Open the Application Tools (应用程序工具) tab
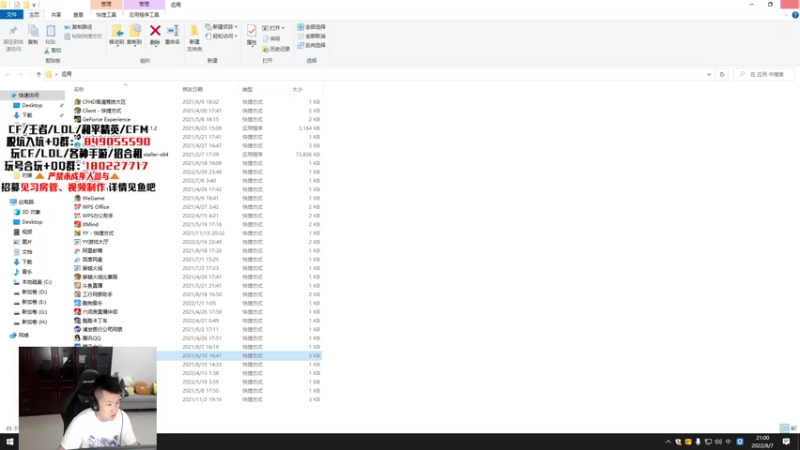Viewport: 800px width, 450px height. pos(144,15)
